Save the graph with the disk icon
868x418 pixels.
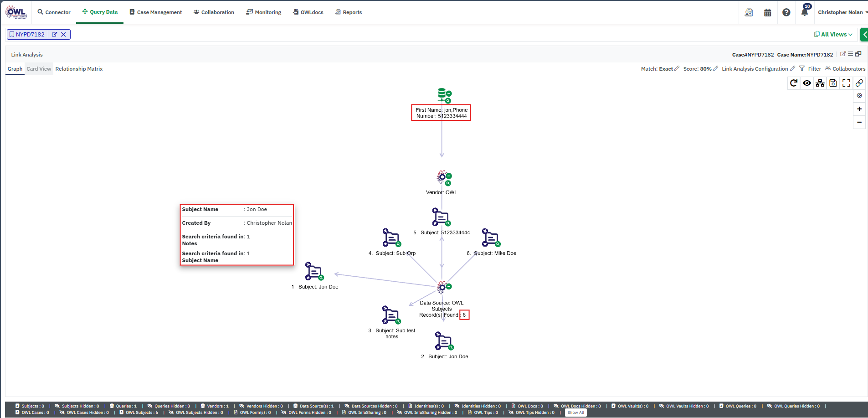point(833,83)
